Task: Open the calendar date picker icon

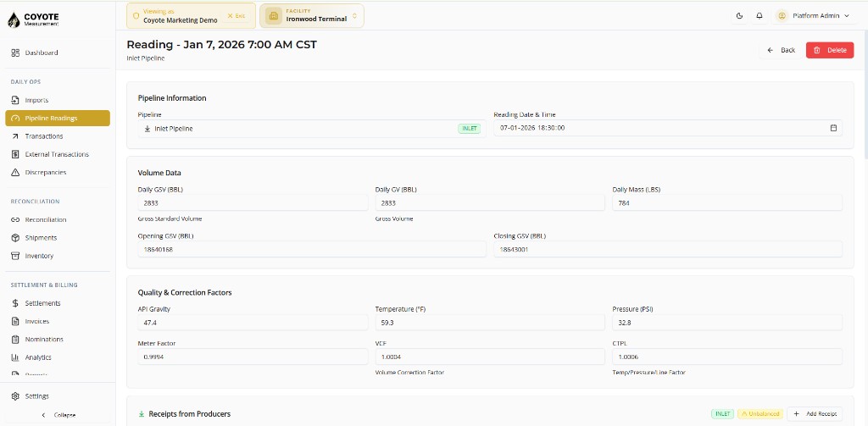Action: tap(834, 128)
